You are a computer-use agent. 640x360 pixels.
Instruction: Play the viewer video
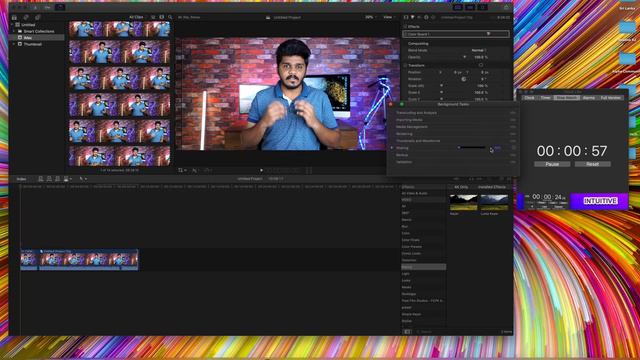262,170
